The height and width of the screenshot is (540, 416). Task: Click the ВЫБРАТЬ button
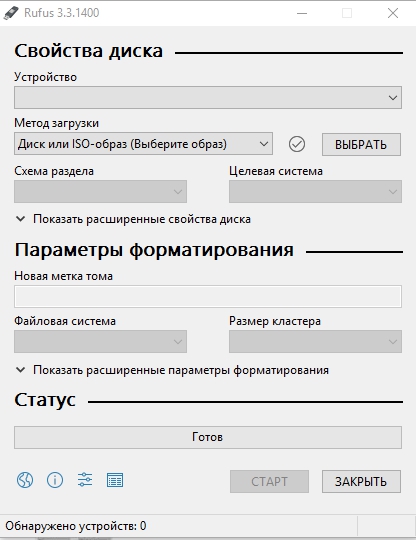(x=361, y=144)
